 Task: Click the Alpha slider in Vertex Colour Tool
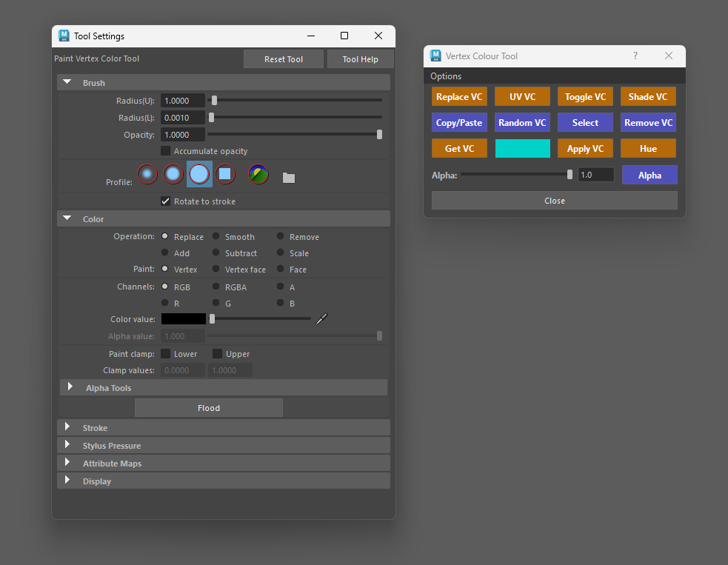(516, 175)
